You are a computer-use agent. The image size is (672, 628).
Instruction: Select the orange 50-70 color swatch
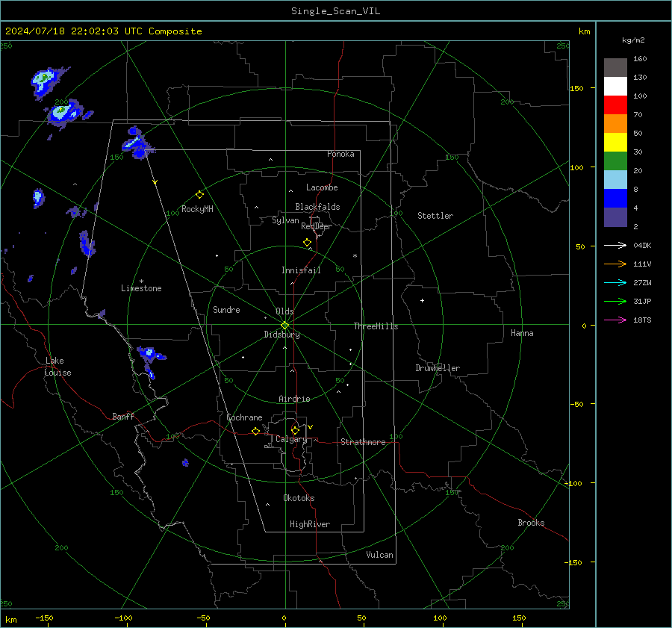click(615, 123)
